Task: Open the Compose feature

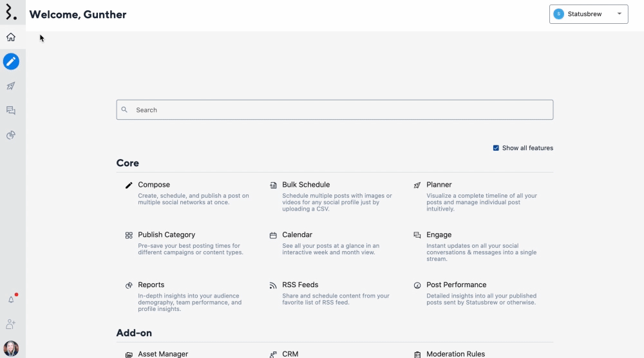Action: coord(154,185)
